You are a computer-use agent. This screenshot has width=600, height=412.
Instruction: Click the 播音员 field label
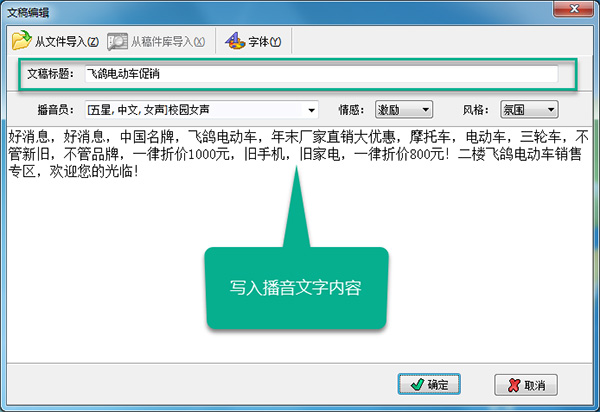(x=55, y=110)
